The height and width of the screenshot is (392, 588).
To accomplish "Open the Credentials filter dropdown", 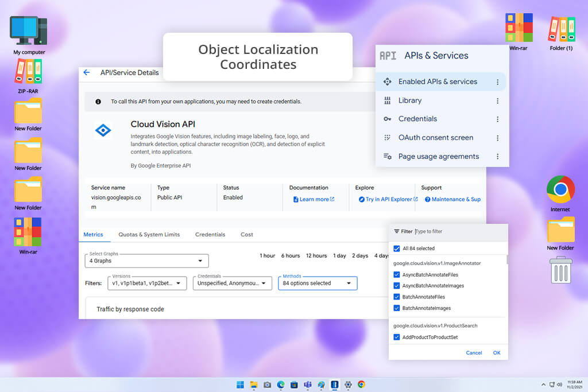I will 233,284.
